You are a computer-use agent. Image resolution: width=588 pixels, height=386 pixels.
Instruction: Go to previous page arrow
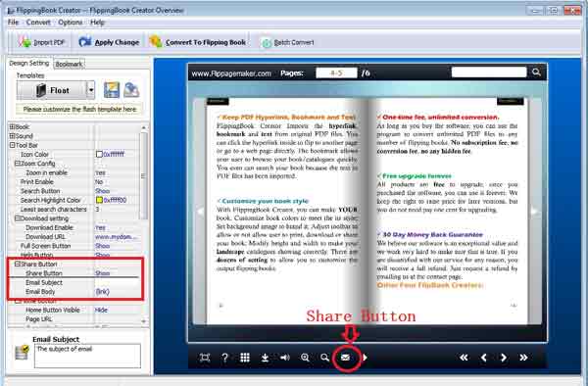(x=484, y=358)
